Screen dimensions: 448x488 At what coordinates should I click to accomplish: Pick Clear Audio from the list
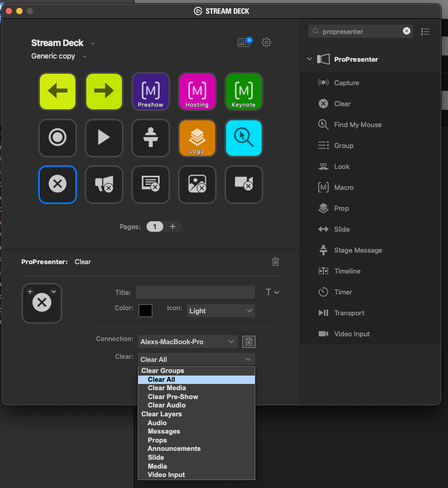196,405
